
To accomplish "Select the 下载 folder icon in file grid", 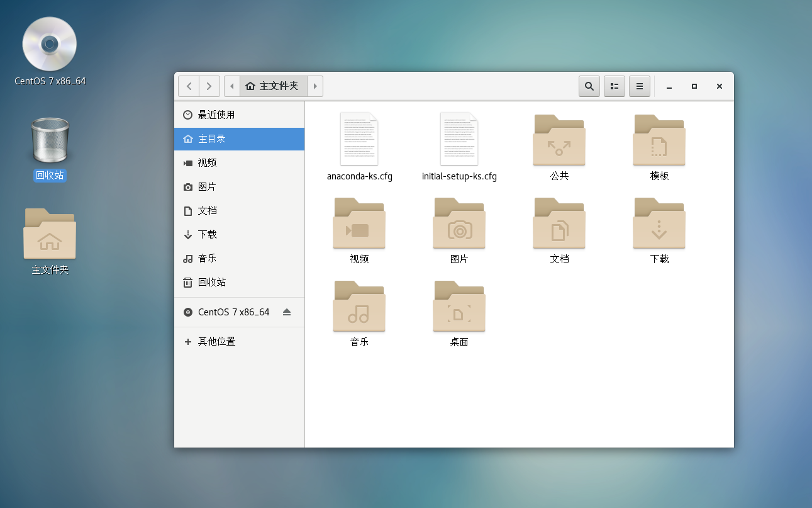I will [659, 223].
